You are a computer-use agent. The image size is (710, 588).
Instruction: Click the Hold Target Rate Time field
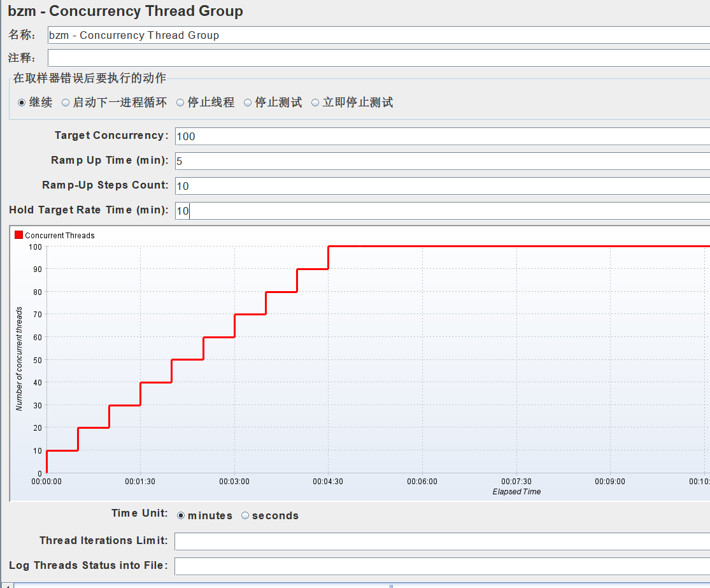318,210
